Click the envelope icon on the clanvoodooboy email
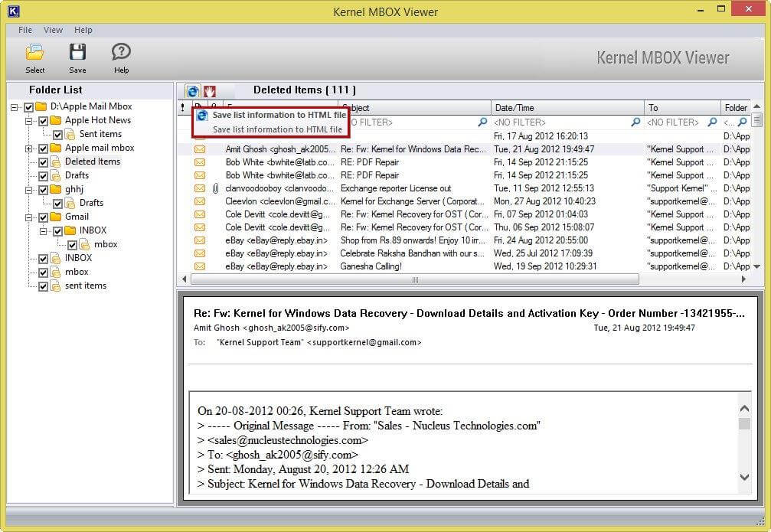771x532 pixels. tap(200, 188)
